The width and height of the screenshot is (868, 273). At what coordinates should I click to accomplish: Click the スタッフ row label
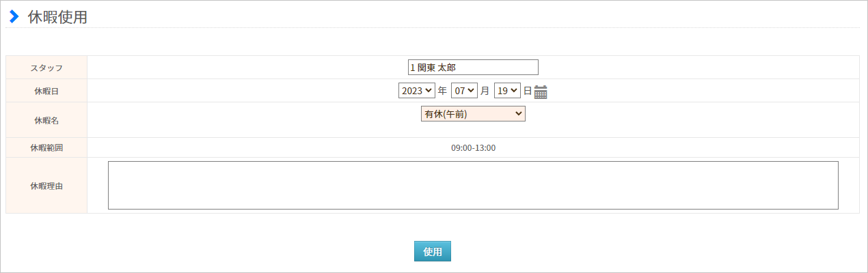pyautogui.click(x=46, y=68)
